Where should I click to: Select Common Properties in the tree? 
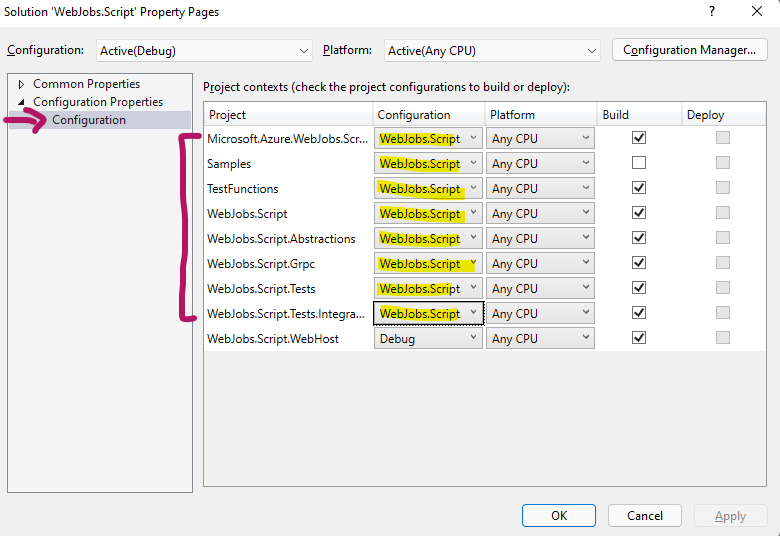87,84
